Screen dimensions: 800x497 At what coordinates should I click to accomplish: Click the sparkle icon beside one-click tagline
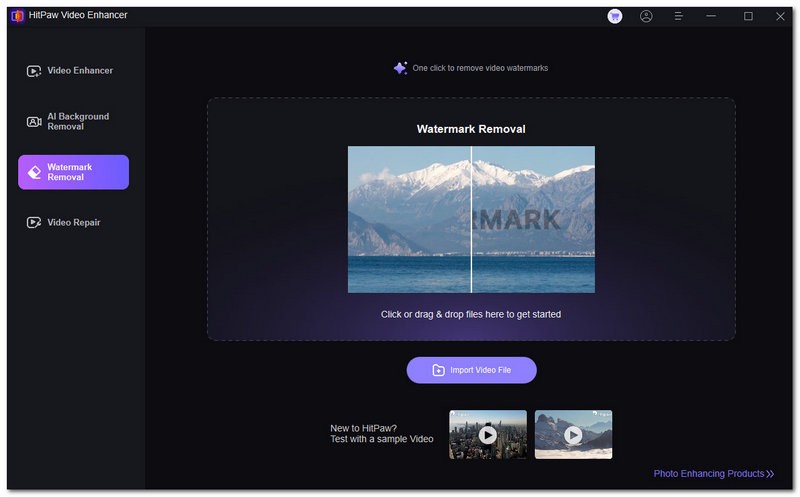[x=400, y=68]
